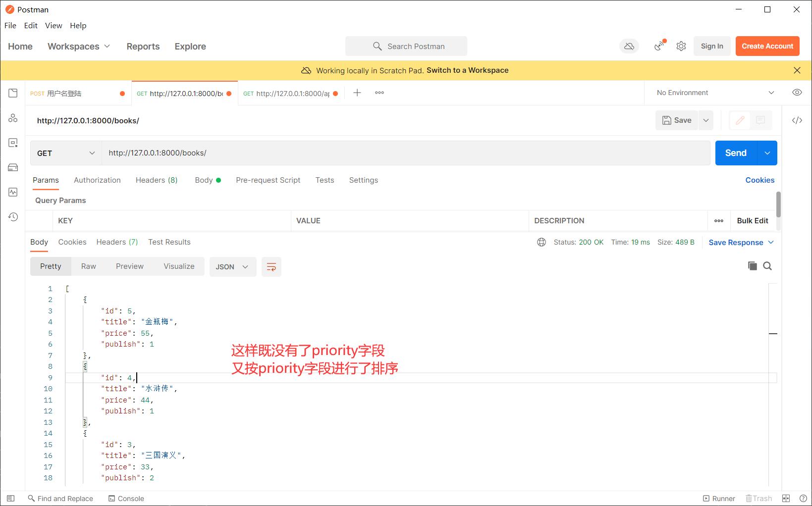The height and width of the screenshot is (506, 812).
Task: Click the Send button
Action: 736,153
